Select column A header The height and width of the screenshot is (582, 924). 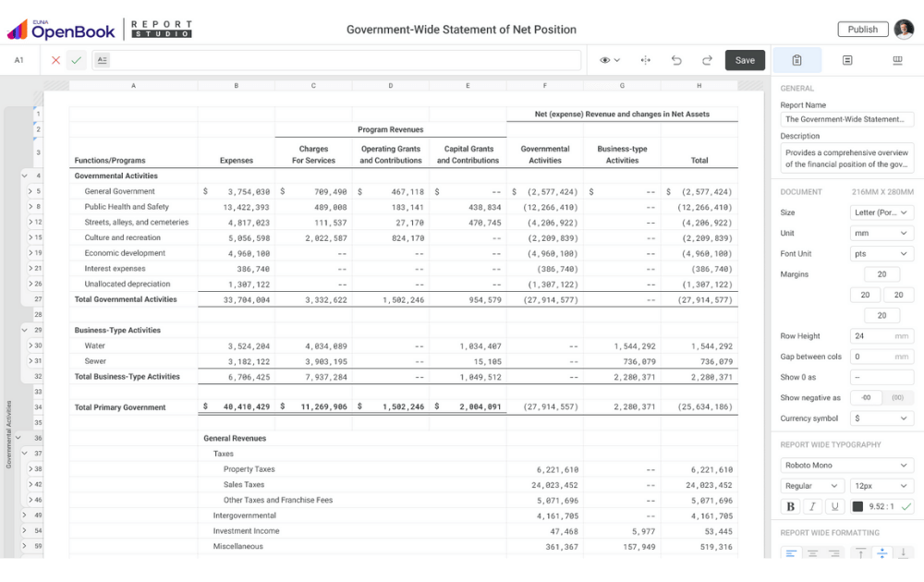coord(133,86)
